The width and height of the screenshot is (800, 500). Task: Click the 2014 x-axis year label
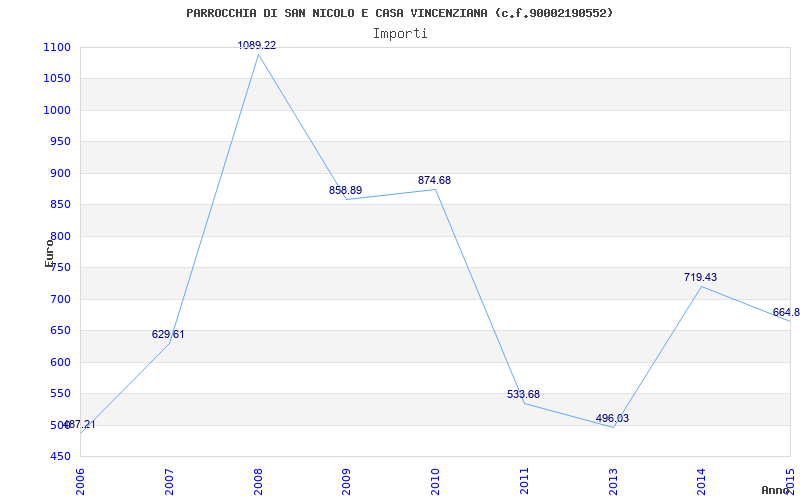(x=702, y=482)
